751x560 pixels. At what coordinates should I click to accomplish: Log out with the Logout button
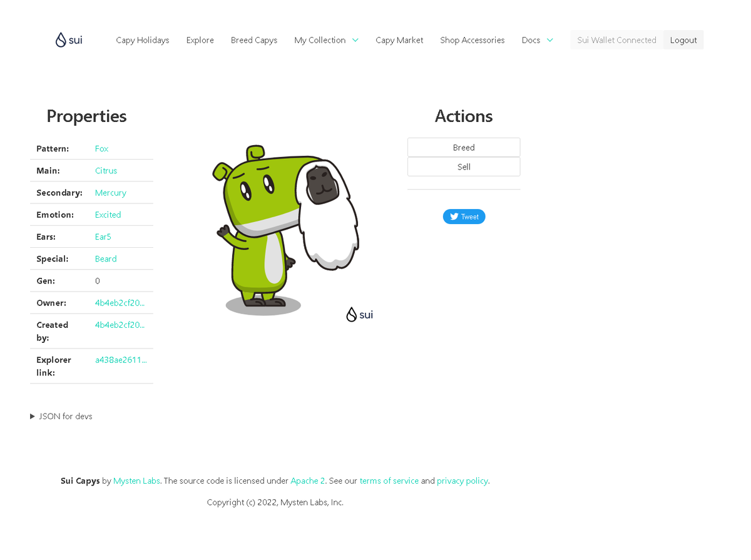(683, 40)
